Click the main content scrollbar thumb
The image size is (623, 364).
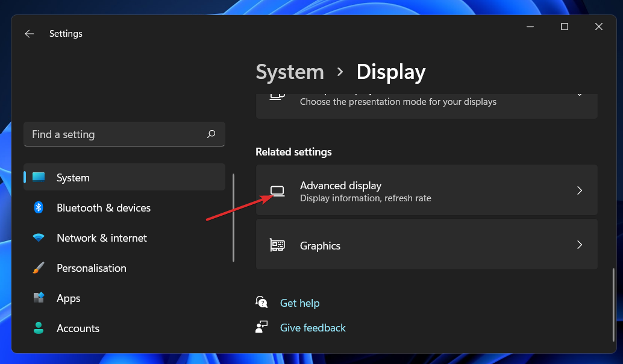click(x=613, y=304)
